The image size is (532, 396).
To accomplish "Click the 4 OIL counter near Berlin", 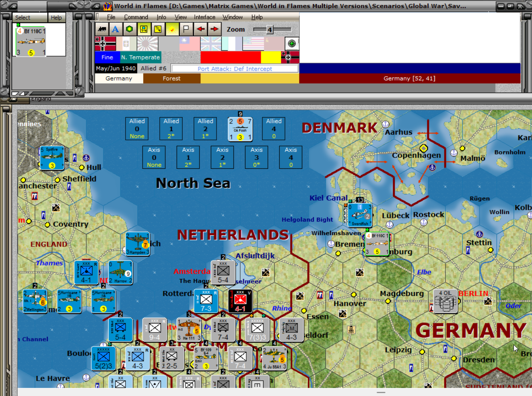I will (x=445, y=301).
